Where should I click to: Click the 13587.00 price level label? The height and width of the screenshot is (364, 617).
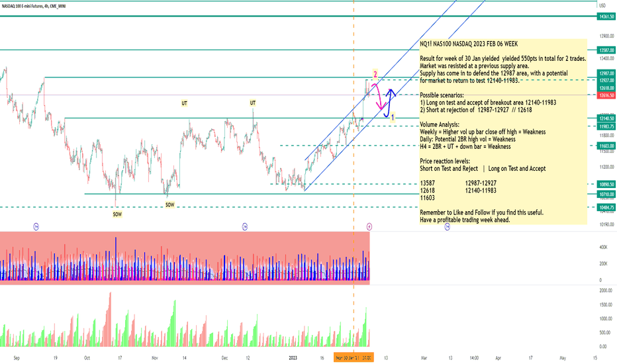point(606,50)
